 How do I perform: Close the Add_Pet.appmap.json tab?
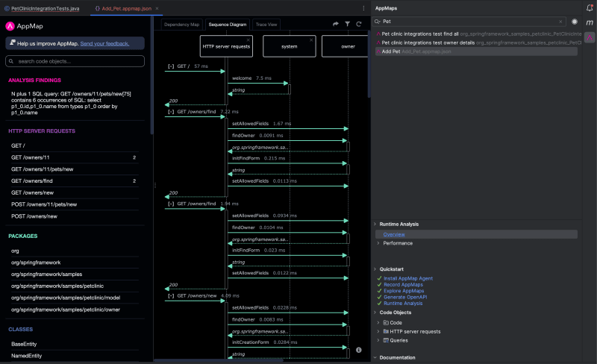click(x=157, y=8)
